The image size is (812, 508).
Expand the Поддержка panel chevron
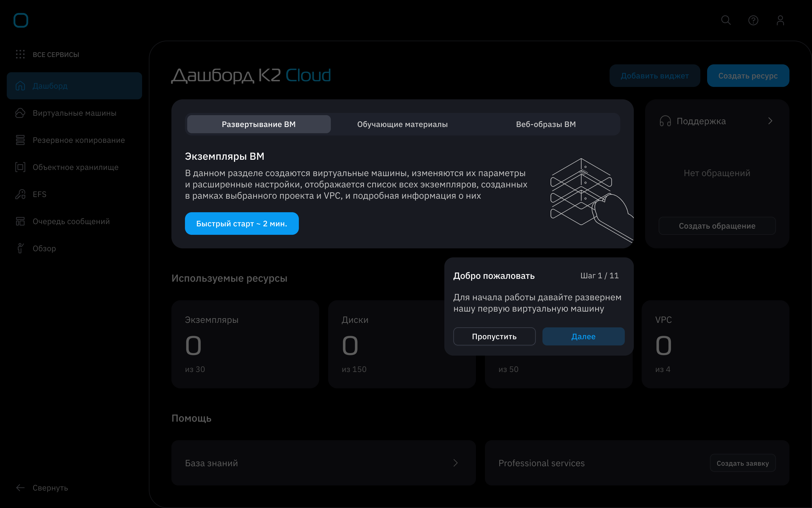(x=770, y=121)
